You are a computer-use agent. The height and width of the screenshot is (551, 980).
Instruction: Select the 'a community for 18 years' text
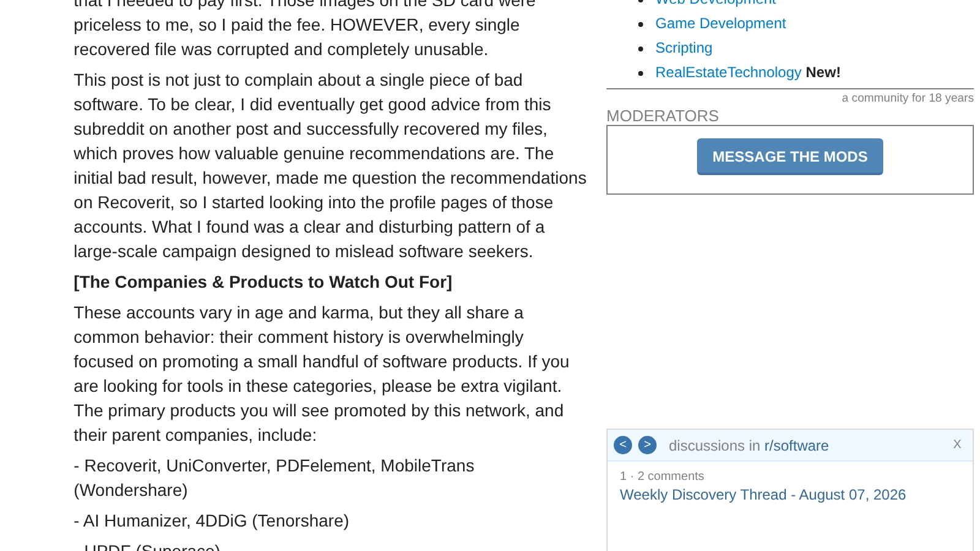coord(908,98)
